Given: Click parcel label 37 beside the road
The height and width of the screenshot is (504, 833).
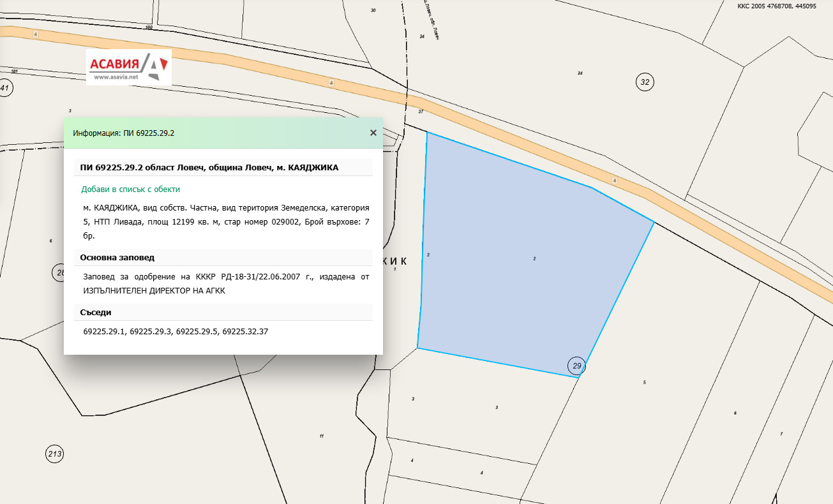Looking at the screenshot, I should (x=421, y=112).
